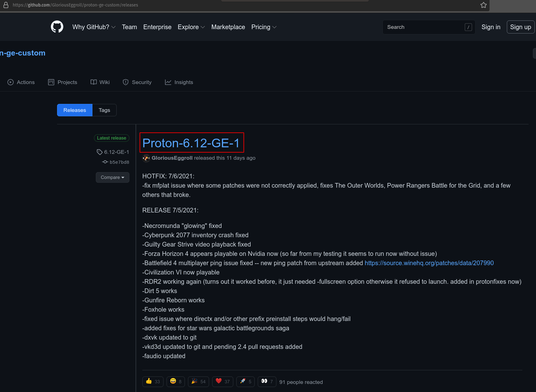Open the Marketplace page
Viewport: 536px width, 392px height.
(x=228, y=27)
